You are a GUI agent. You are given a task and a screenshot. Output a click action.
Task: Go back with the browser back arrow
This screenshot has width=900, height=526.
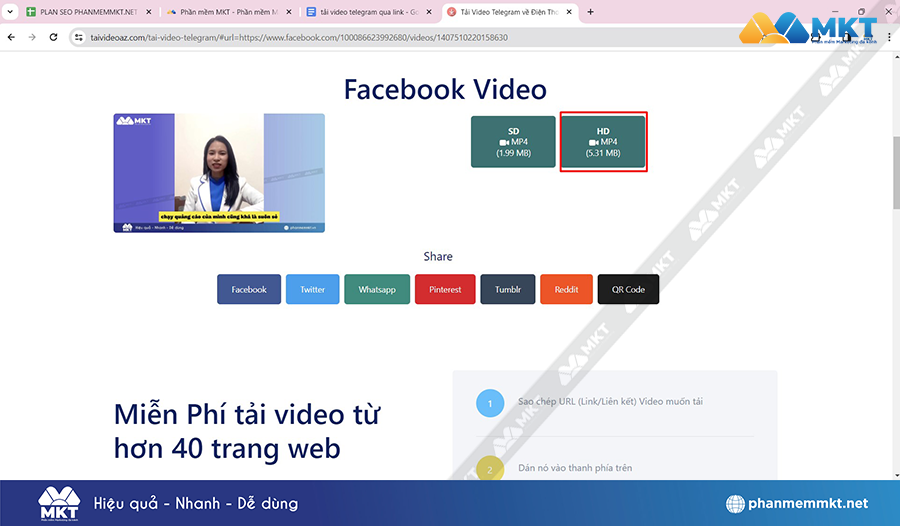(11, 37)
